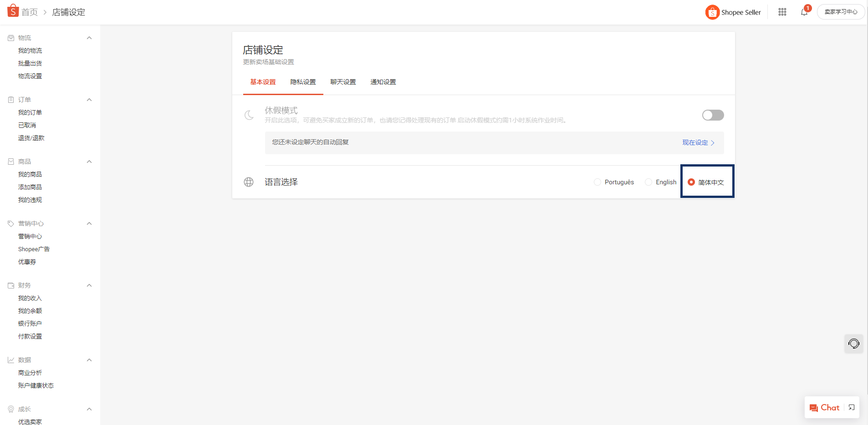
Task: Click the 订单 section icon in sidebar
Action: pyautogui.click(x=11, y=100)
